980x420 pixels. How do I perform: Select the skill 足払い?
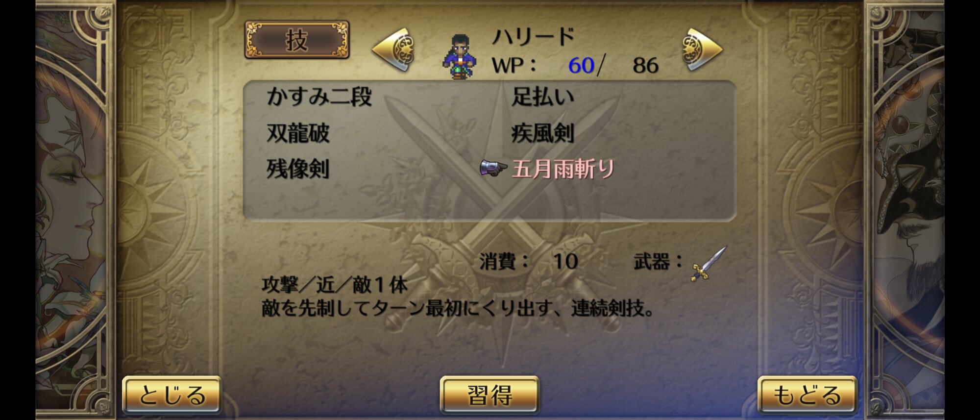tap(542, 97)
